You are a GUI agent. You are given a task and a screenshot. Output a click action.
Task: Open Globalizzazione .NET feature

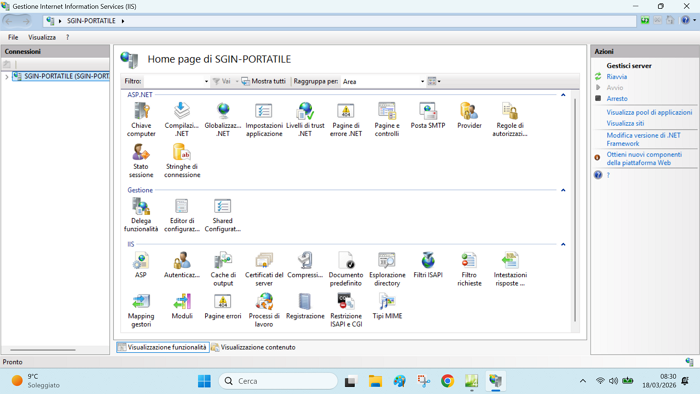coord(223,119)
